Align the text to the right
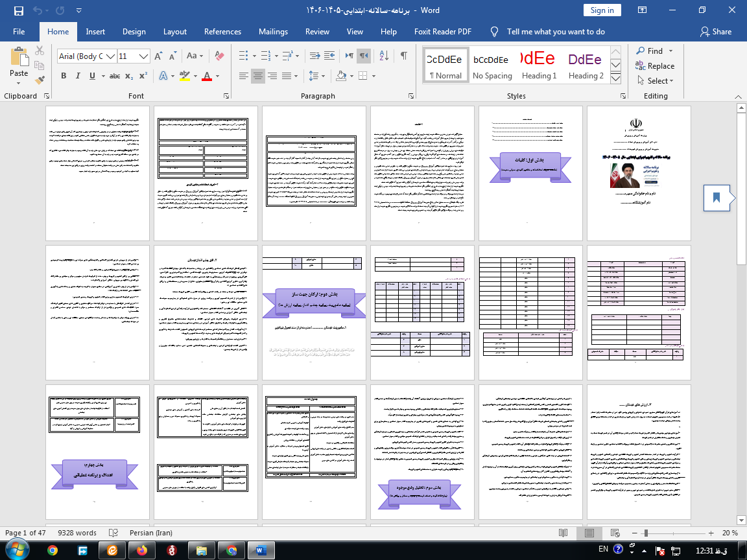 (272, 76)
